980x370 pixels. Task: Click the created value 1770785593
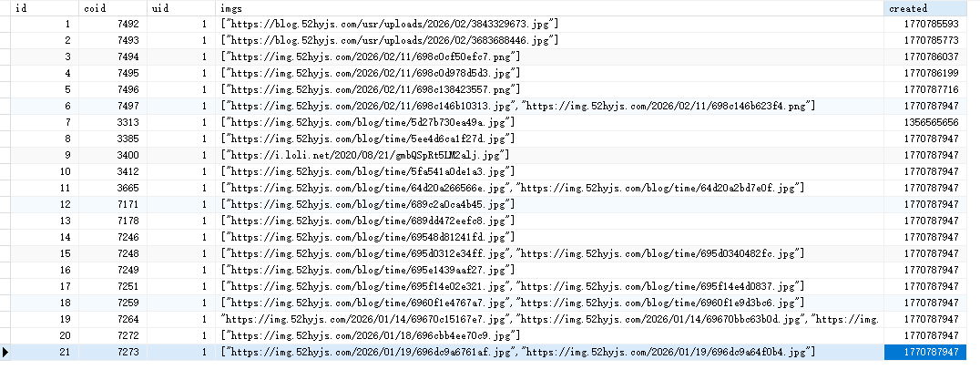pos(931,24)
